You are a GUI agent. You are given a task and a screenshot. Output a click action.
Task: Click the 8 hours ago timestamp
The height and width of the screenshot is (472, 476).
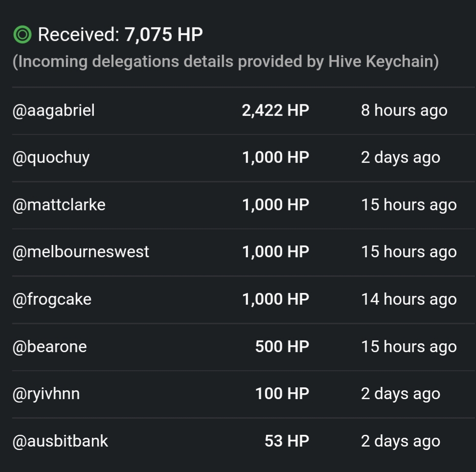[404, 111]
